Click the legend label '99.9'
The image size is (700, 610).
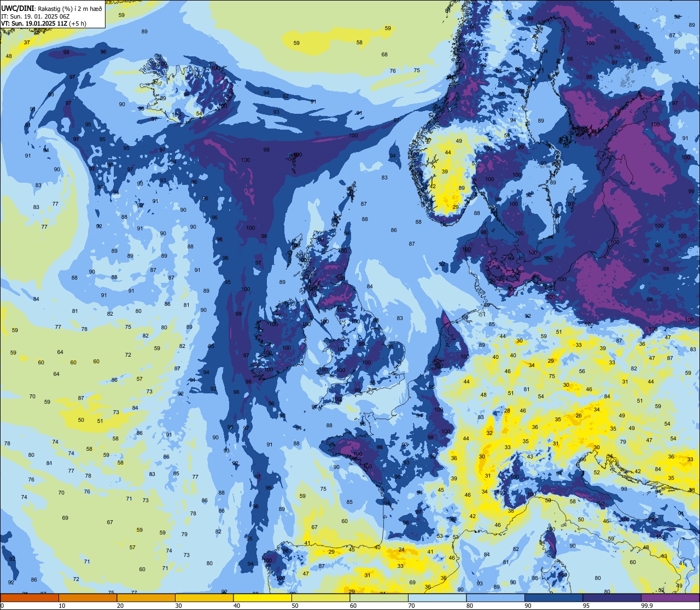(646, 606)
